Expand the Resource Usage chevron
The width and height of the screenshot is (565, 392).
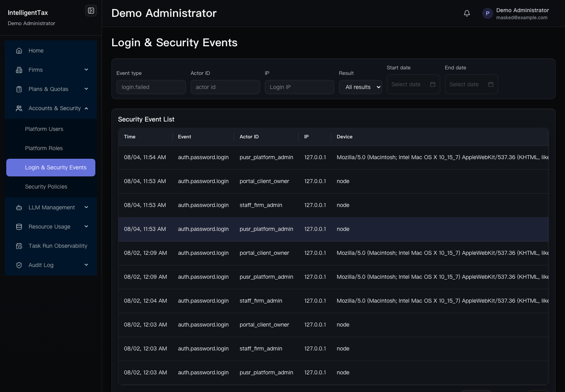(x=86, y=227)
